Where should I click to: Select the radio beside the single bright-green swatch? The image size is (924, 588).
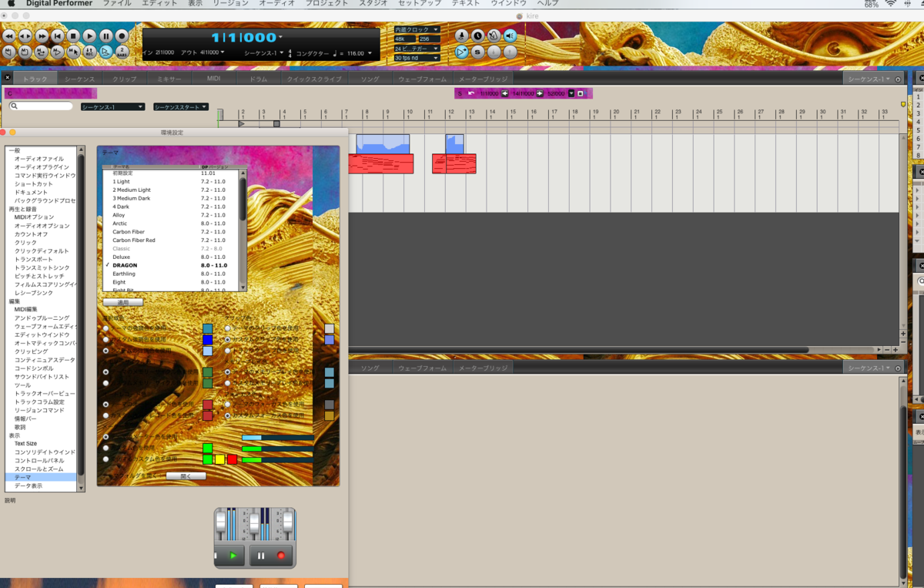coord(105,448)
